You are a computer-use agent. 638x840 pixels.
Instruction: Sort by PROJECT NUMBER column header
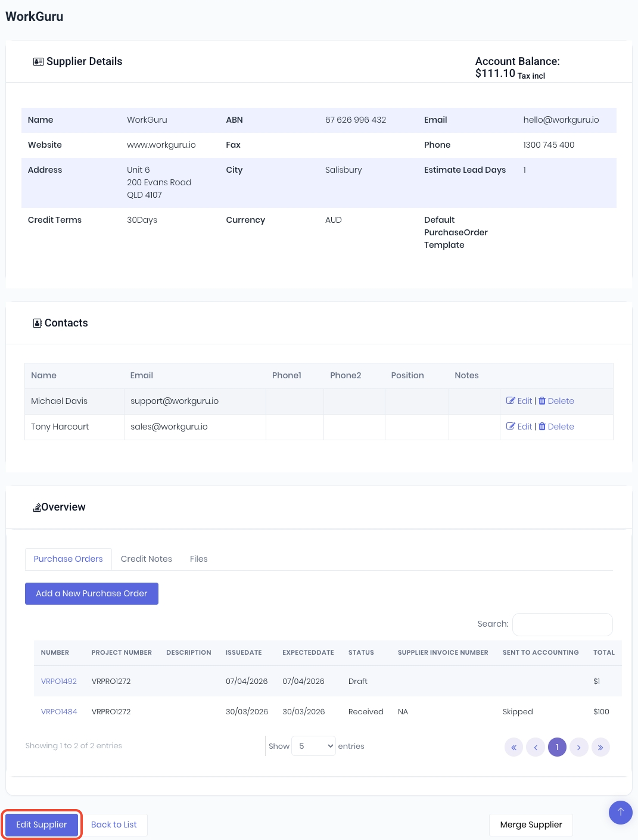pos(122,652)
